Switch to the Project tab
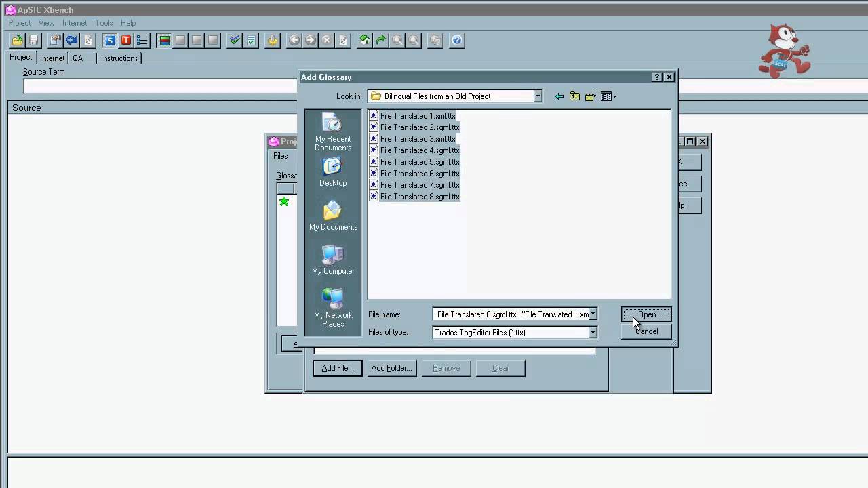868x488 pixels. tap(21, 58)
